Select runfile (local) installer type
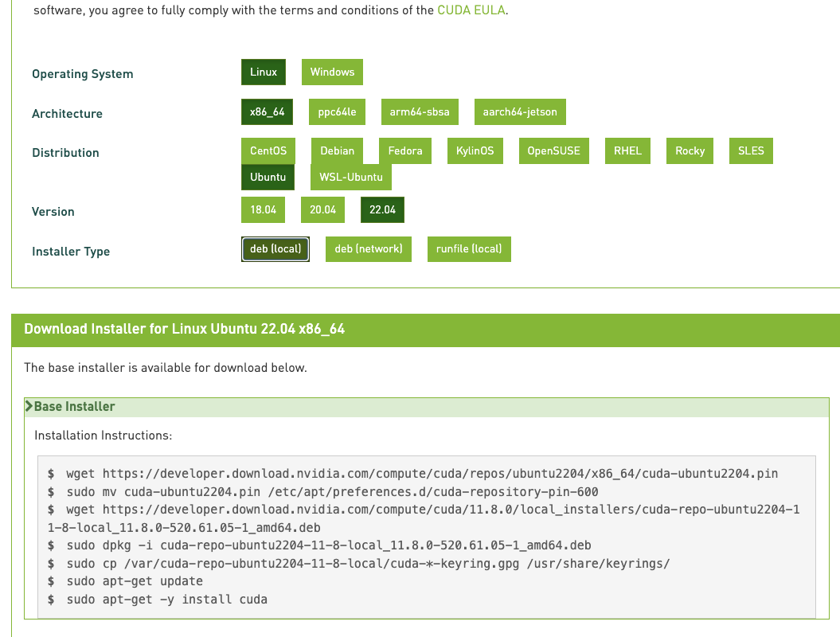This screenshot has width=840, height=637. (469, 249)
